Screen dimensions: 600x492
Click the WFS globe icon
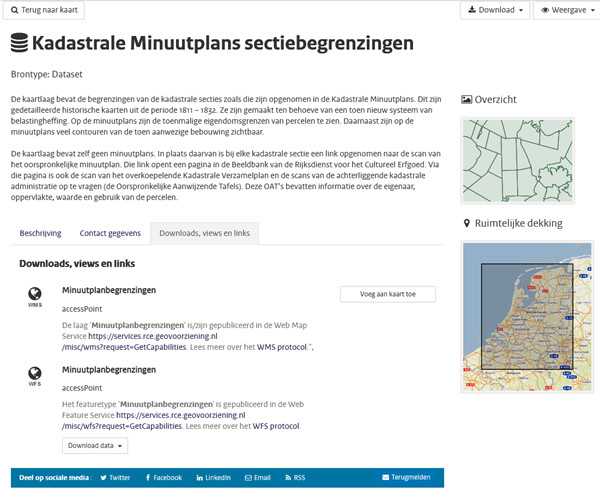click(x=35, y=373)
